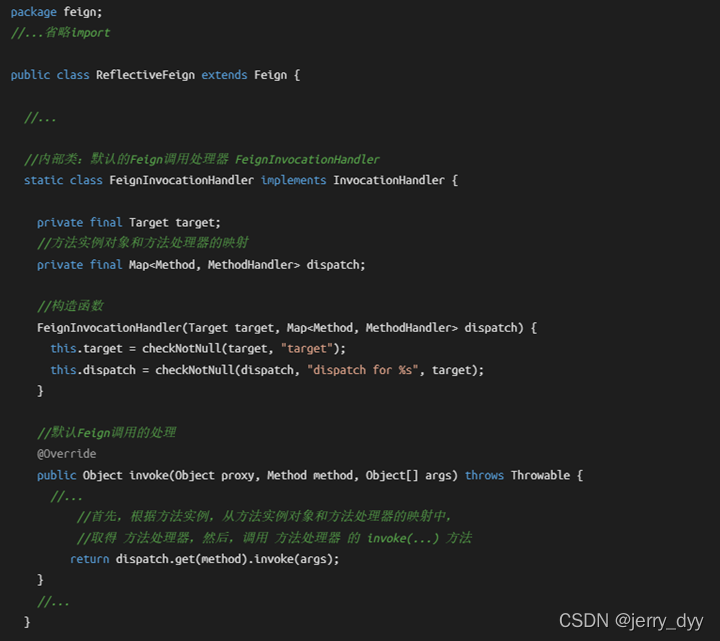Click the 'ReflectiveFeign' class name
Viewport: 720px width, 641px height.
(145, 75)
